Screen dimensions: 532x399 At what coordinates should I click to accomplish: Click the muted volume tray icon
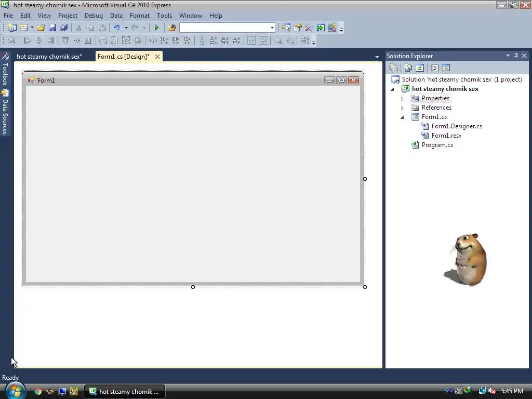point(492,391)
